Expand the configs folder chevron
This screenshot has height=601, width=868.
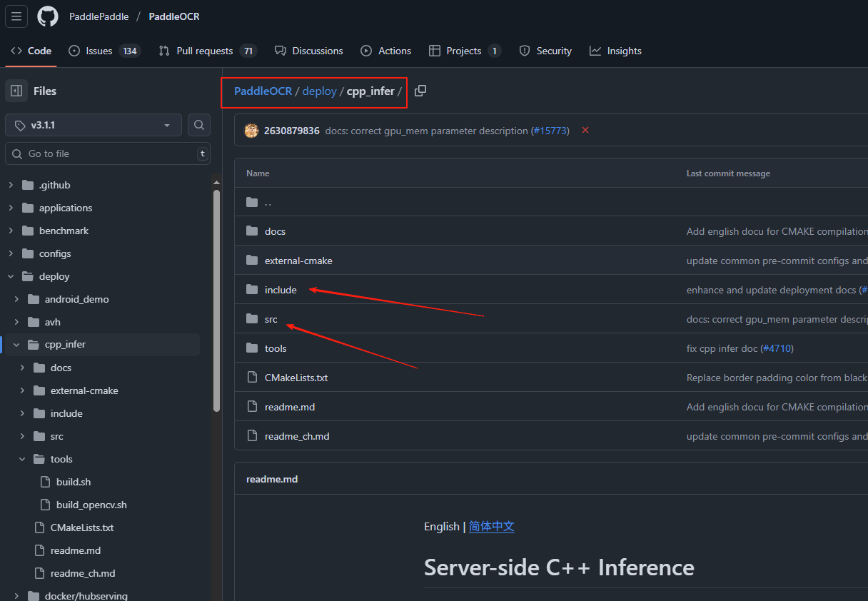[11, 253]
